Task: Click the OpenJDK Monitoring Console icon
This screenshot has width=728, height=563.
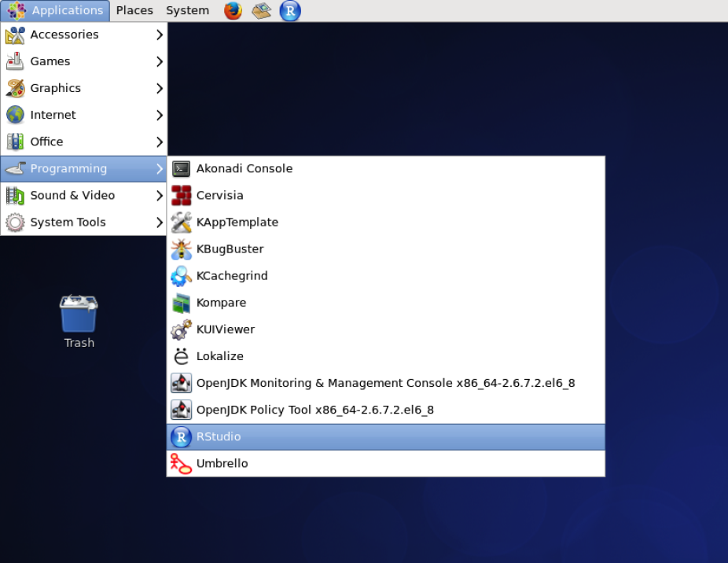Action: coord(181,383)
